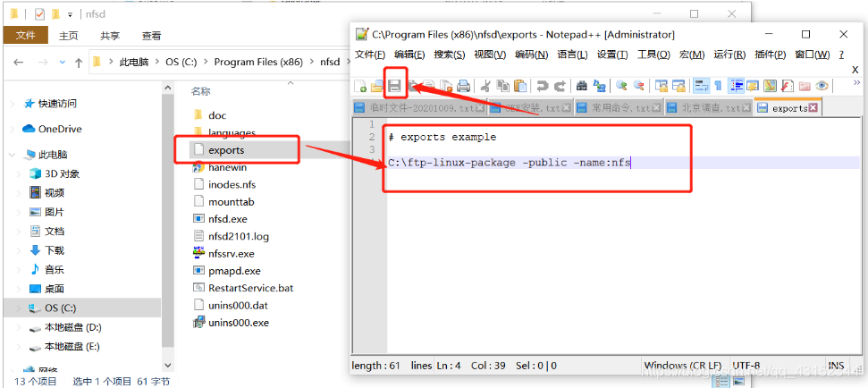Click 'Program Files (x86)' in the address breadcrumb
The height and width of the screenshot is (388, 868).
click(x=258, y=62)
